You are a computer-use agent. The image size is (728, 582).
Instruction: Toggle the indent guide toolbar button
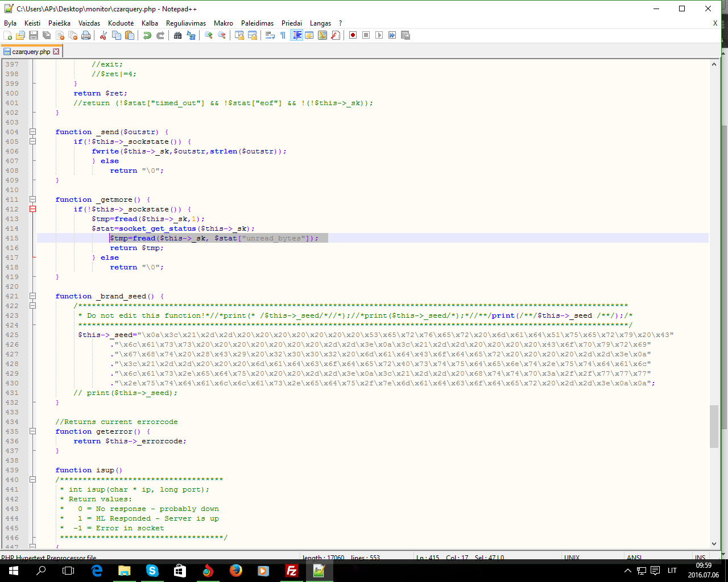click(296, 35)
